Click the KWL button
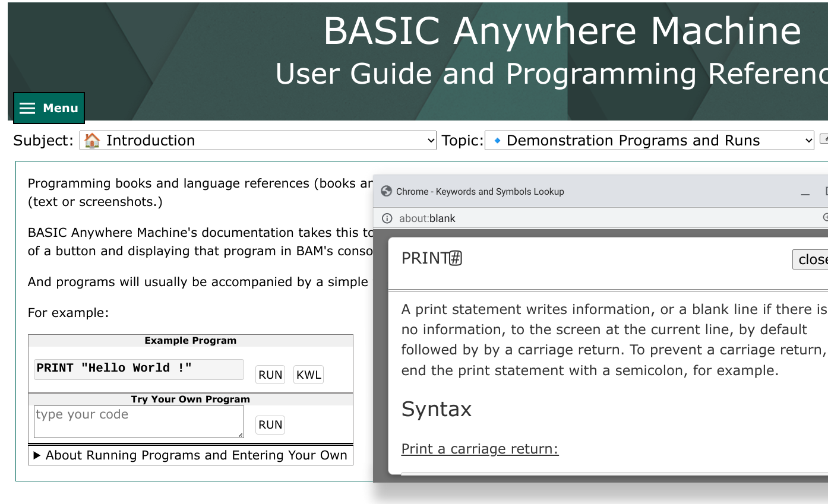 (308, 375)
